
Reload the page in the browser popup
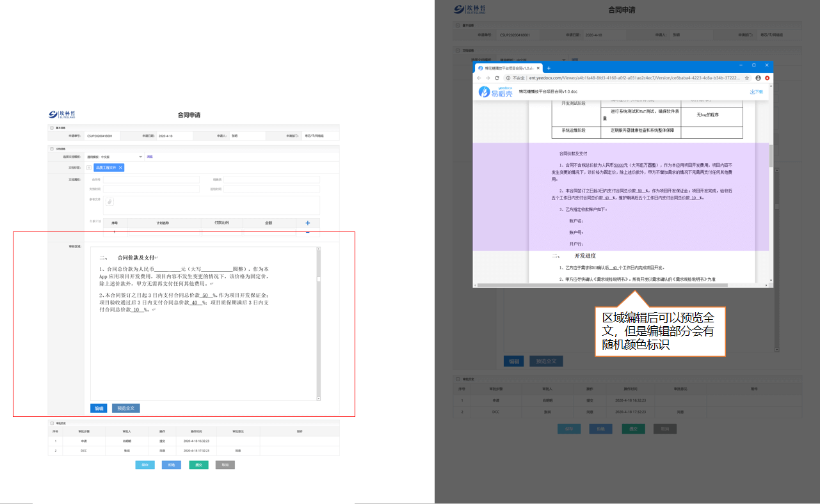tap(497, 78)
